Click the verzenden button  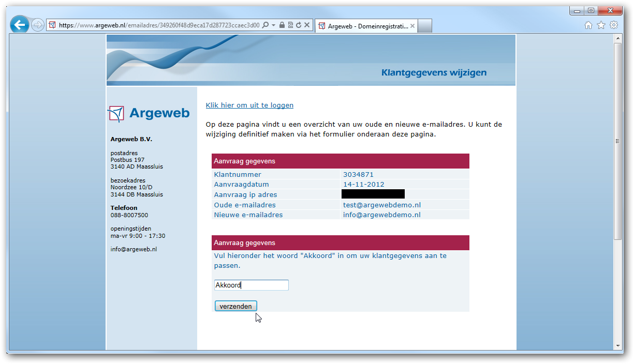[x=235, y=306]
